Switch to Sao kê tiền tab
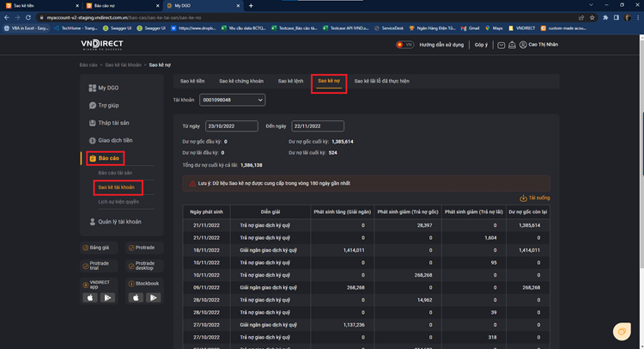 (x=192, y=82)
